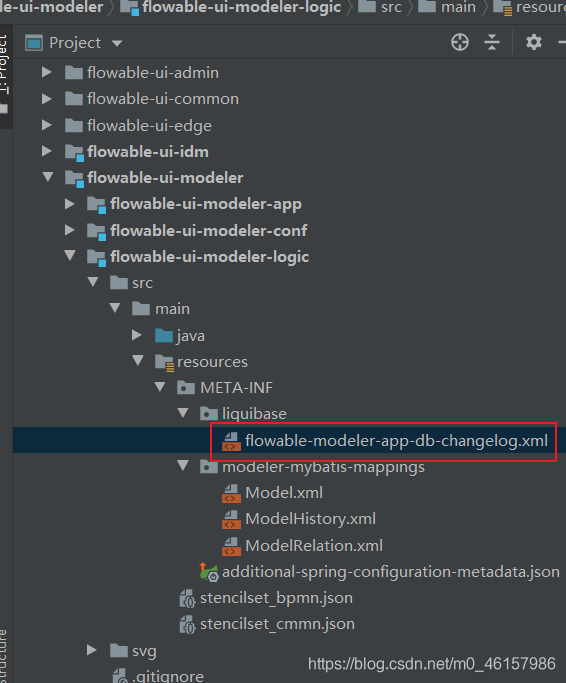
Task: Collapse the META-INF folder arrow
Action: (160, 387)
